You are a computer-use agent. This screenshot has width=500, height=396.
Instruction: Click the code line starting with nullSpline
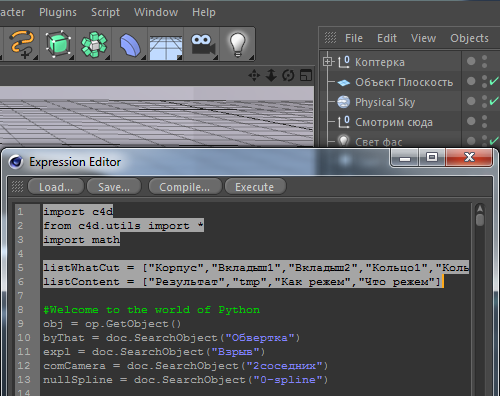click(x=185, y=380)
